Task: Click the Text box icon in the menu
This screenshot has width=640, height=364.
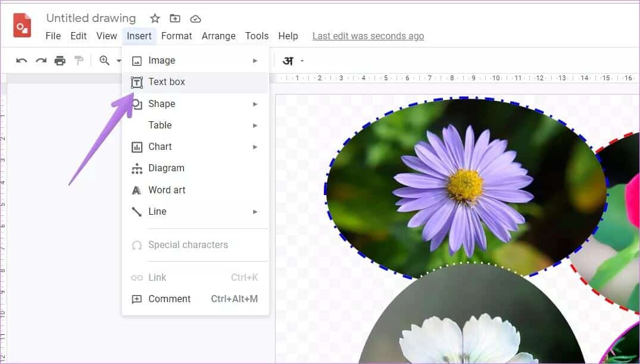Action: click(x=137, y=82)
